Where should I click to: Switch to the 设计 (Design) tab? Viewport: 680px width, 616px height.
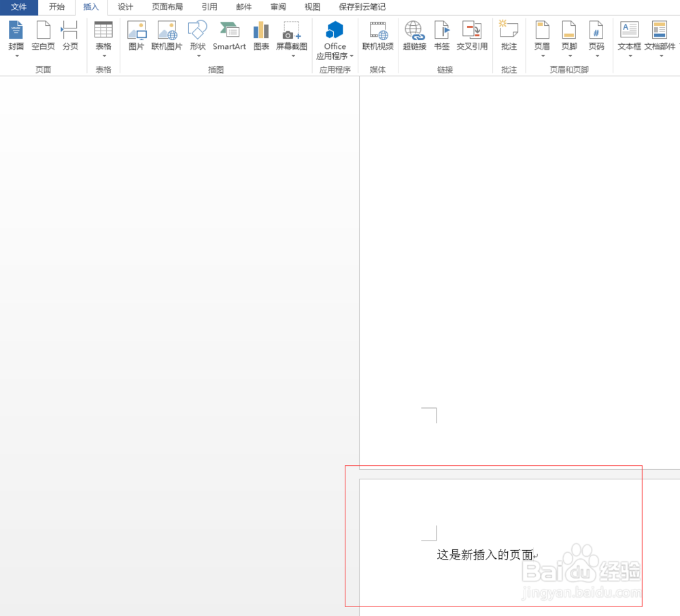(x=125, y=7)
